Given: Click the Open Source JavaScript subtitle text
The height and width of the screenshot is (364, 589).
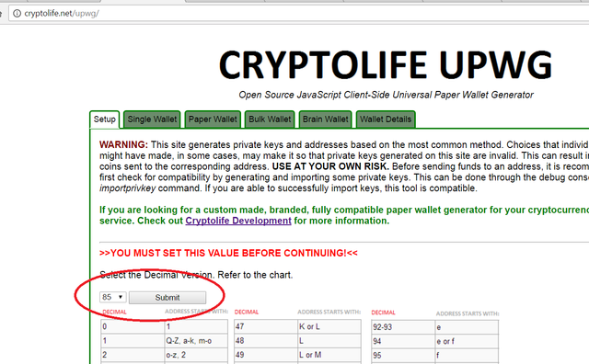Looking at the screenshot, I should point(386,95).
